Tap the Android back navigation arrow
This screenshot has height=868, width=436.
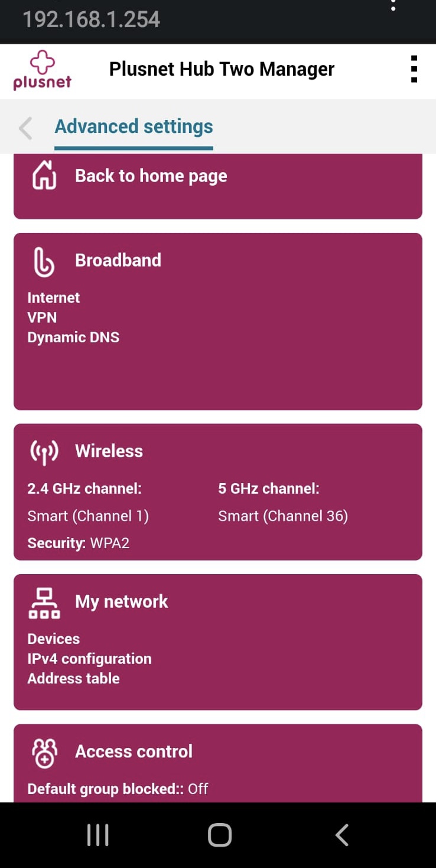[x=341, y=835]
